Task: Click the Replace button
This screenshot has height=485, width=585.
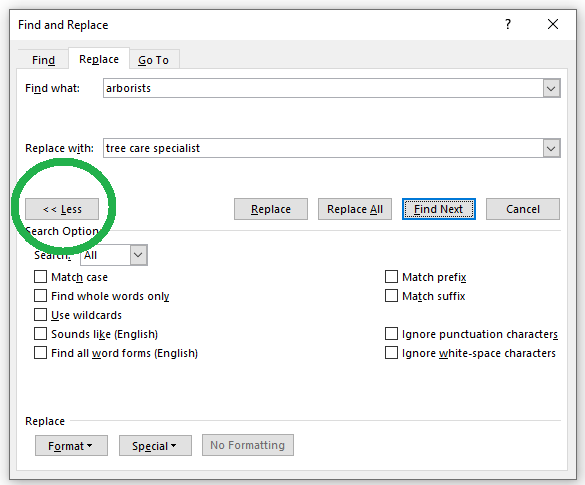Action: point(271,209)
